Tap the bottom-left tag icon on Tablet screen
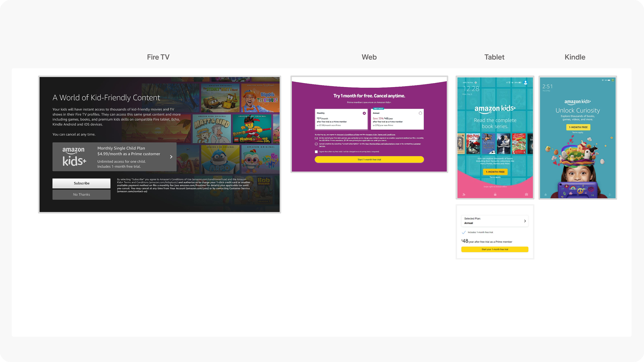644x362 pixels. (464, 194)
